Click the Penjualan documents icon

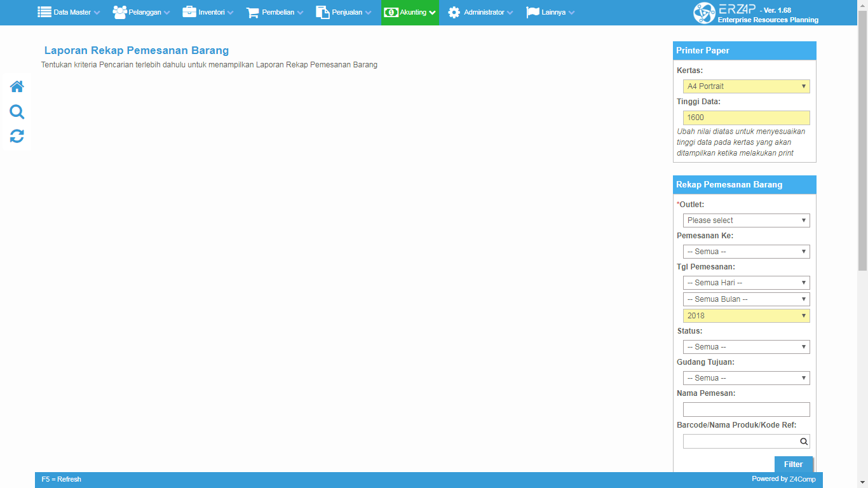[x=323, y=12]
